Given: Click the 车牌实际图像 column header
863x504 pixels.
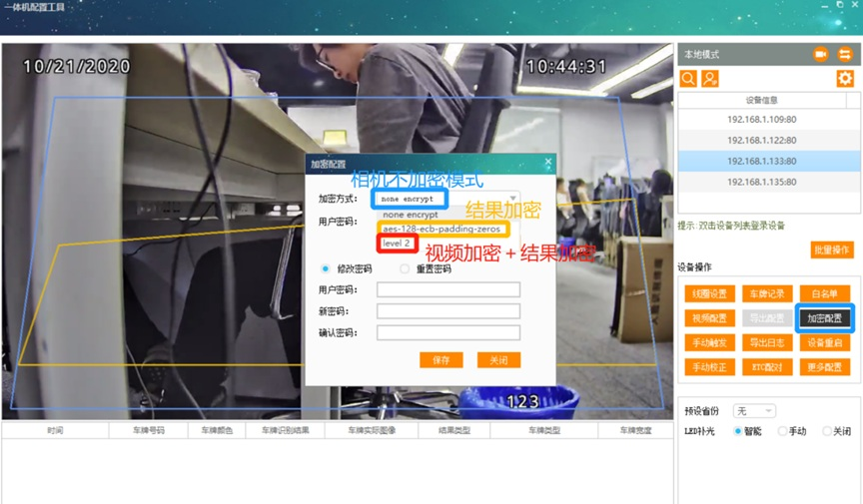Looking at the screenshot, I should coord(372,430).
